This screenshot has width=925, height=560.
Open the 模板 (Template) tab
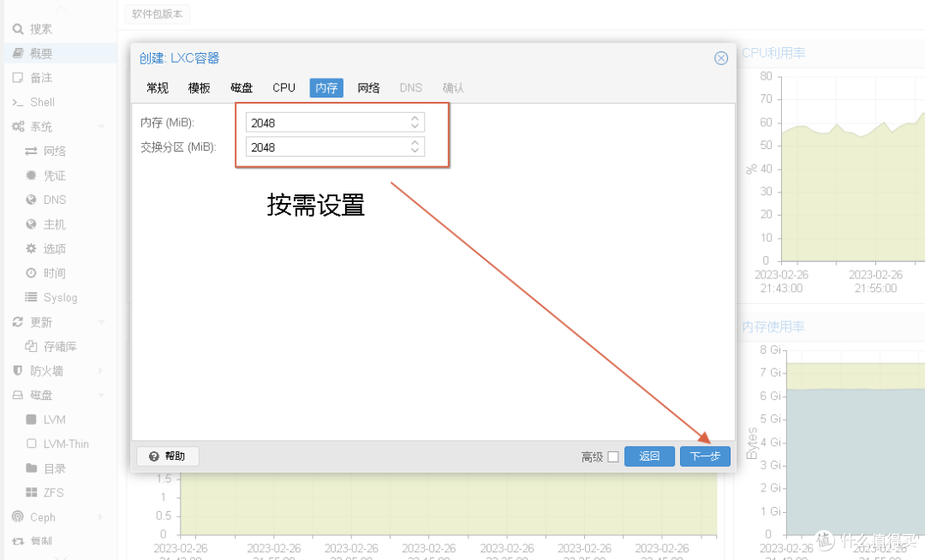(199, 87)
